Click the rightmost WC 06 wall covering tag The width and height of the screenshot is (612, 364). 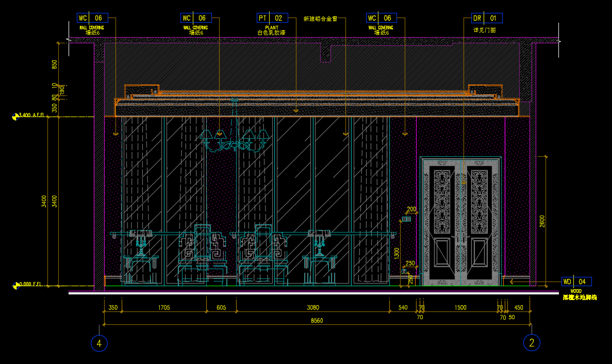(x=382, y=18)
